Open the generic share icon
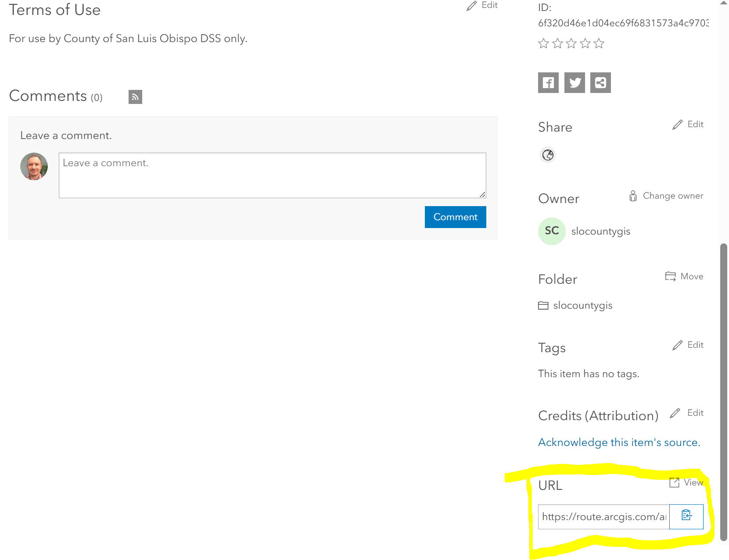Image resolution: width=729 pixels, height=560 pixels. (x=600, y=82)
